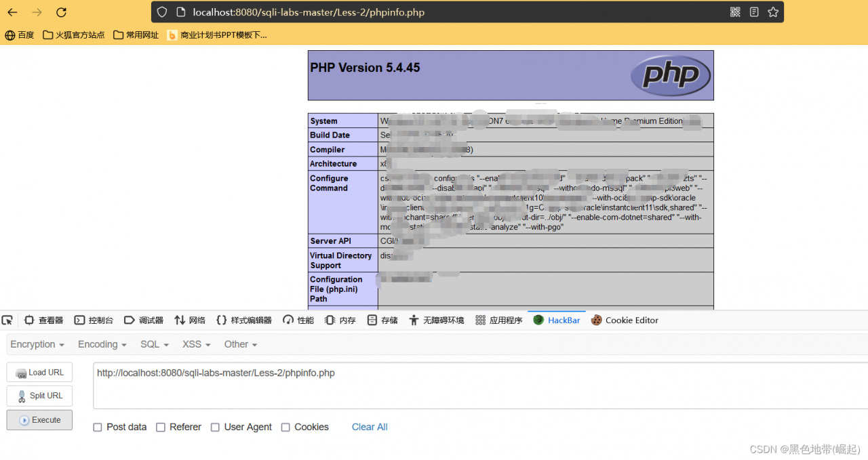This screenshot has width=868, height=460.
Task: Click the Configure Command row label
Action: 329,183
